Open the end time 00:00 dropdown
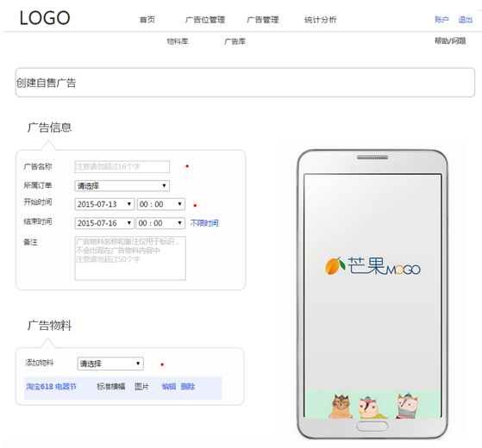Viewport: 482px width, 448px height. tap(160, 223)
